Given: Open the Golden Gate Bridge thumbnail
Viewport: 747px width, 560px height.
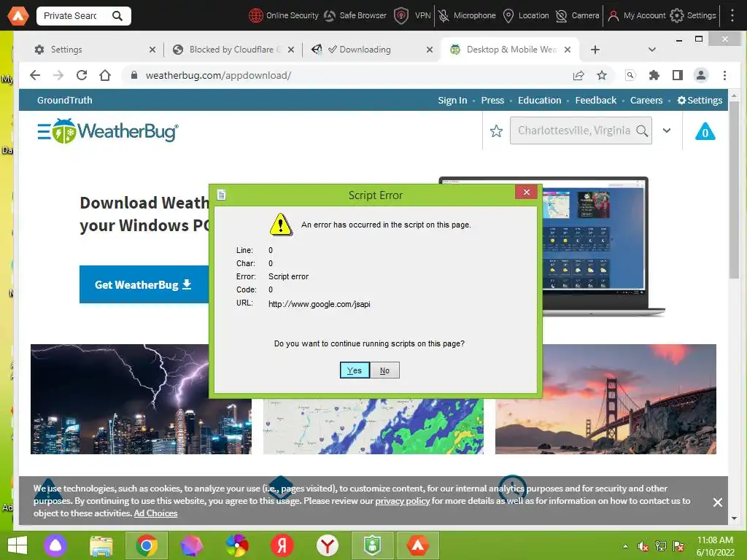Looking at the screenshot, I should pos(605,399).
